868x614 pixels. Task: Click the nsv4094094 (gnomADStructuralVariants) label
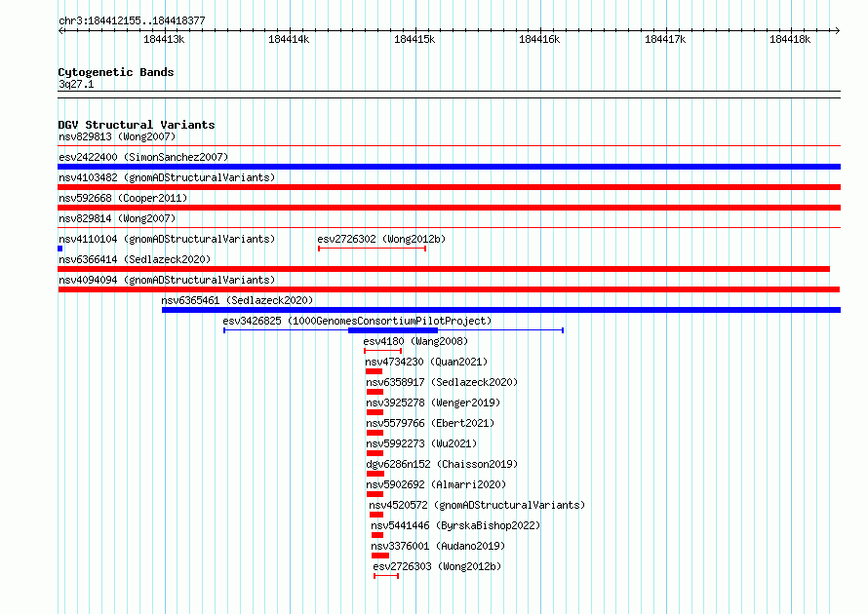pyautogui.click(x=167, y=280)
